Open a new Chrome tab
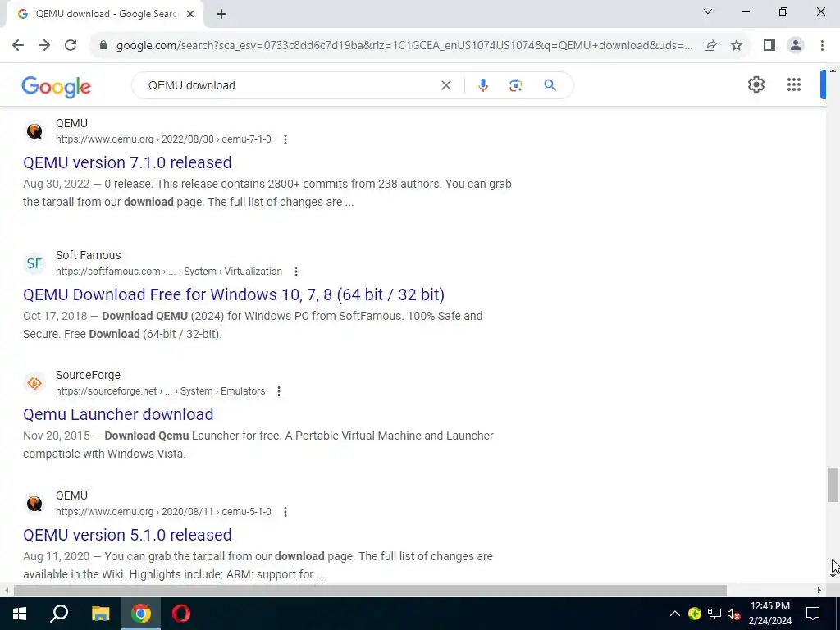840x630 pixels. (x=221, y=14)
